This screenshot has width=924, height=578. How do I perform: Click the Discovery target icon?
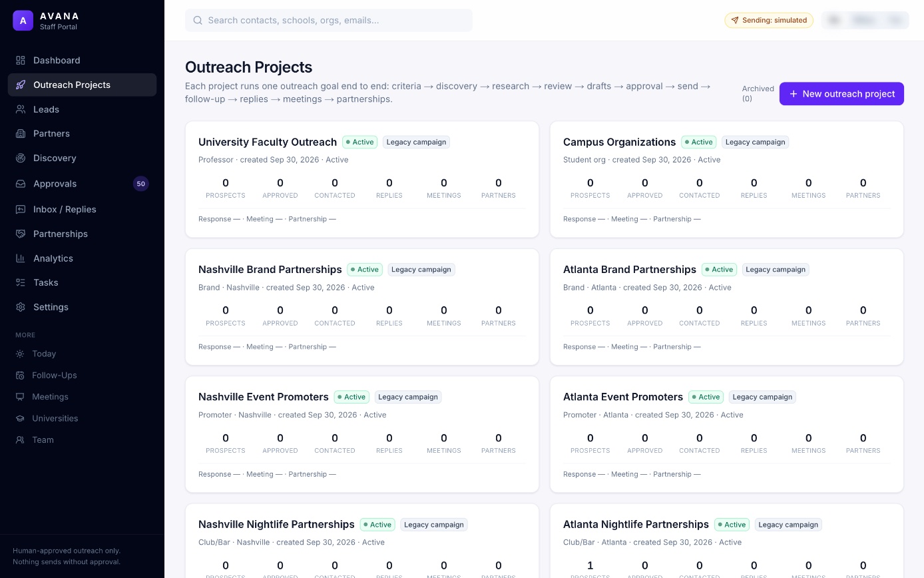[x=21, y=158]
